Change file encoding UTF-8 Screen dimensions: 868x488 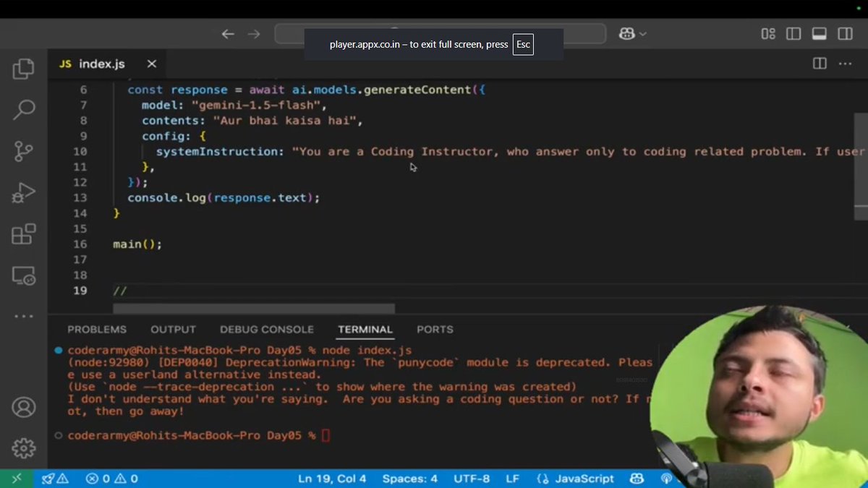coord(472,479)
